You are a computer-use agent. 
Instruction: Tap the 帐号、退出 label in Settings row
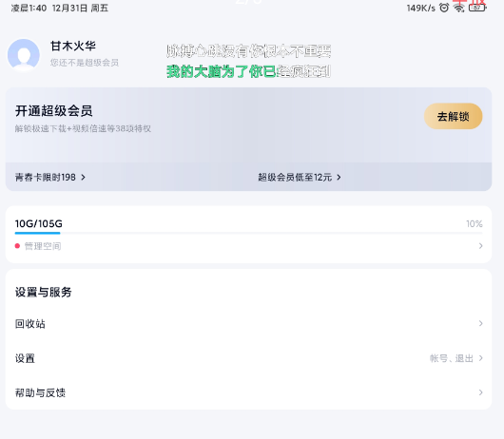pos(452,358)
